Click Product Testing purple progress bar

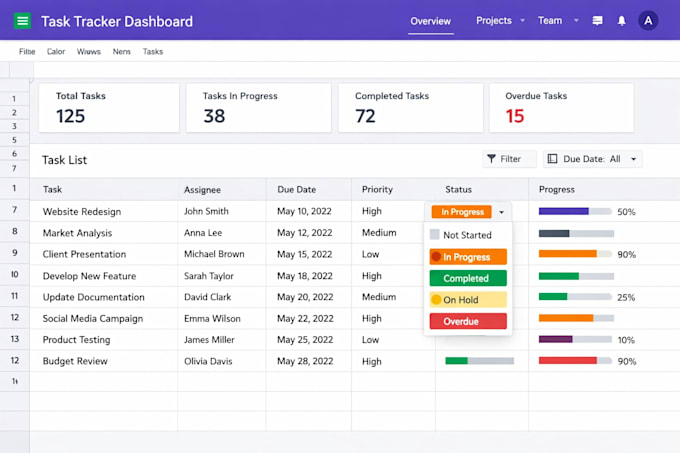575,339
